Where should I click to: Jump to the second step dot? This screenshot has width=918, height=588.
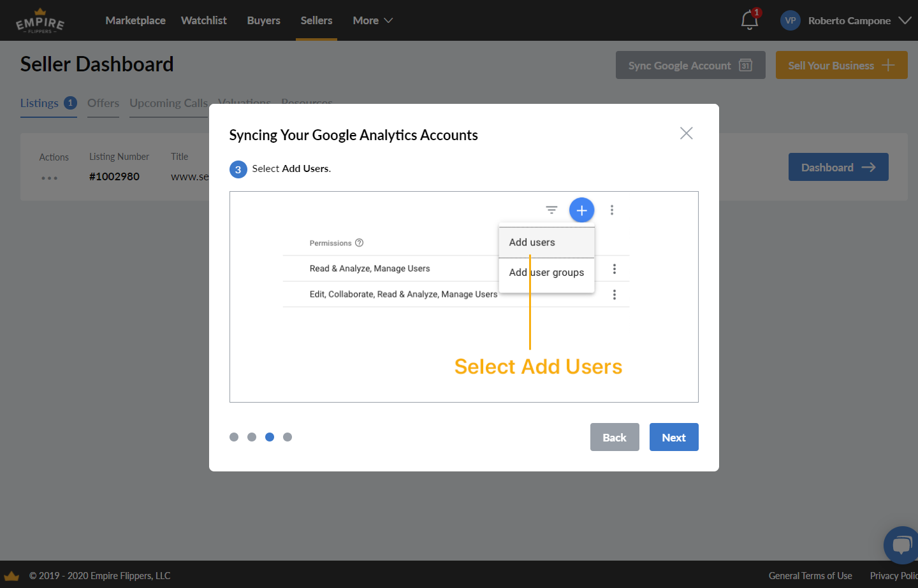(x=252, y=437)
